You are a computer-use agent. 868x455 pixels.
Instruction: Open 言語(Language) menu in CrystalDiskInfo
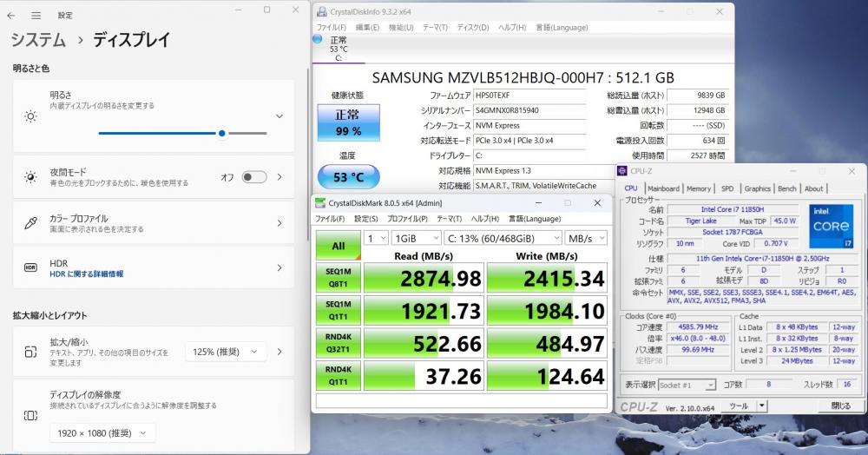pyautogui.click(x=562, y=27)
